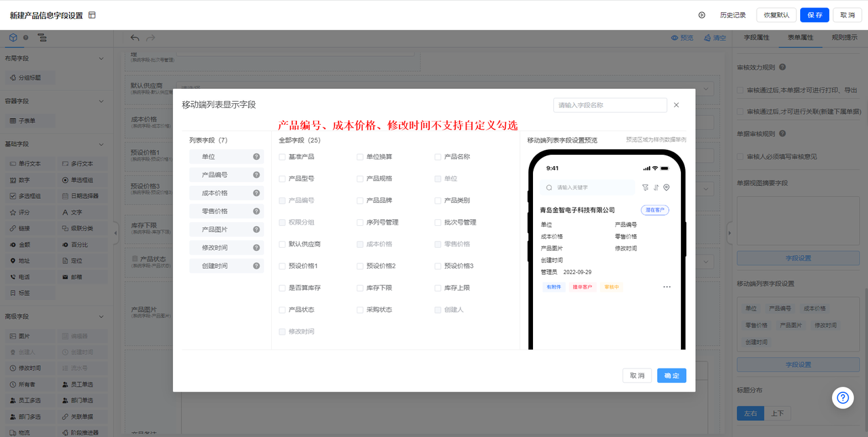This screenshot has height=437, width=868.
Task: Check the 采购状态 checkbox
Action: coord(360,309)
